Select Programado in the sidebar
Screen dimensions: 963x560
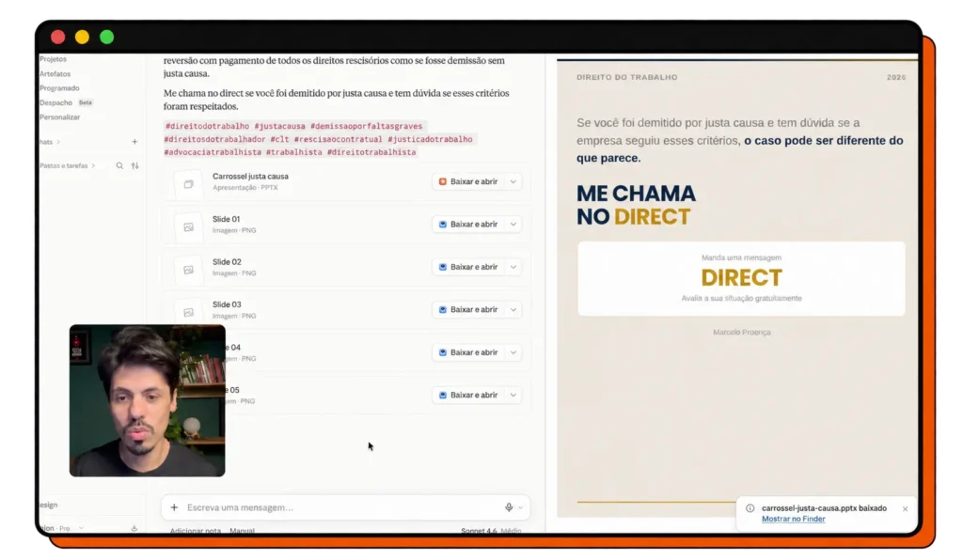click(59, 88)
